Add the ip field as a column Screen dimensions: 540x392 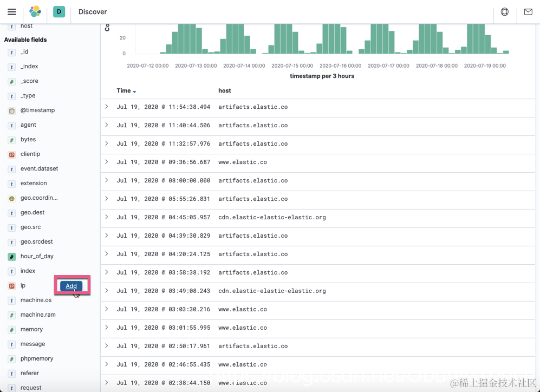click(x=71, y=286)
